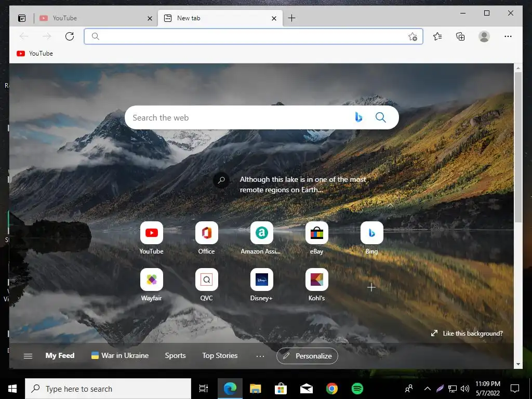Open the eBay quick link tile
The image size is (532, 399).
point(316,238)
